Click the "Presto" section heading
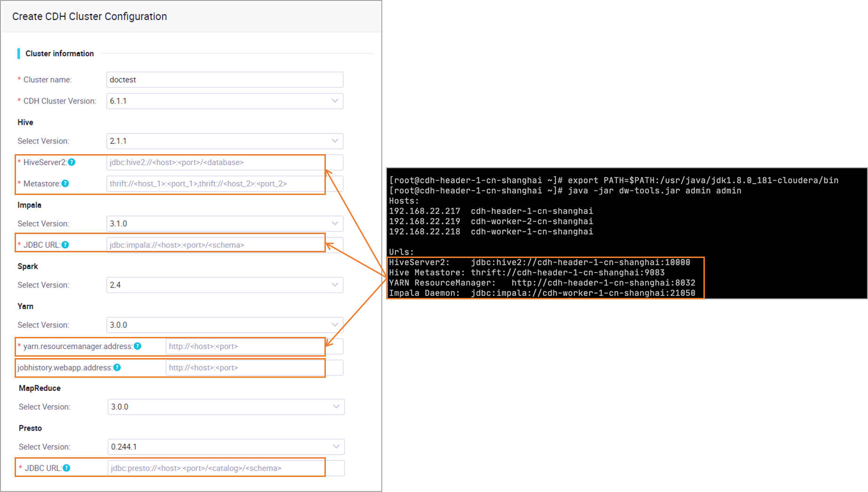 30,428
